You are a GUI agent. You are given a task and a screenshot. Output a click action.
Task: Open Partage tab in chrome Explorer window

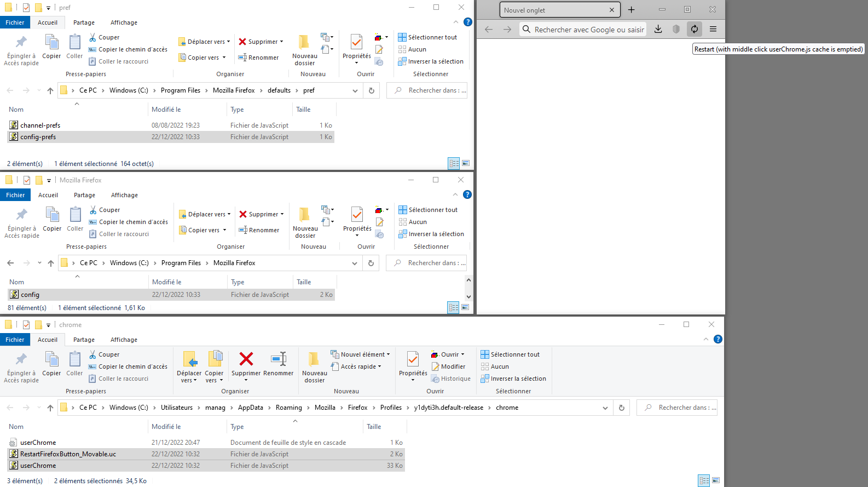(84, 340)
